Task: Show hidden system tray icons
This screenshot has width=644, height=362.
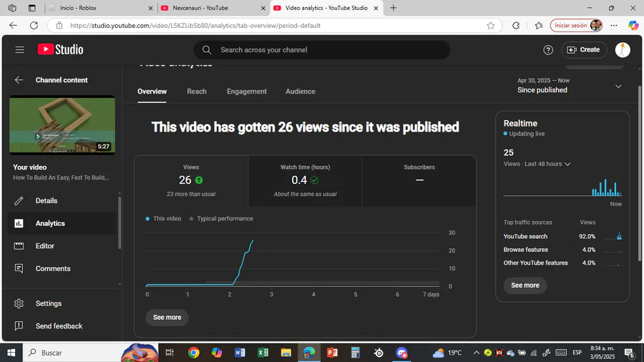Action: [x=477, y=353]
